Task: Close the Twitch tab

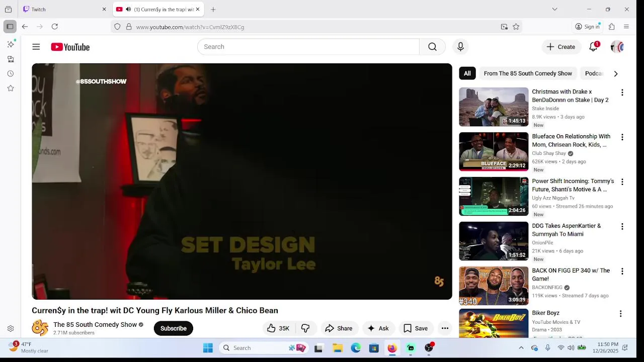Action: [104, 9]
